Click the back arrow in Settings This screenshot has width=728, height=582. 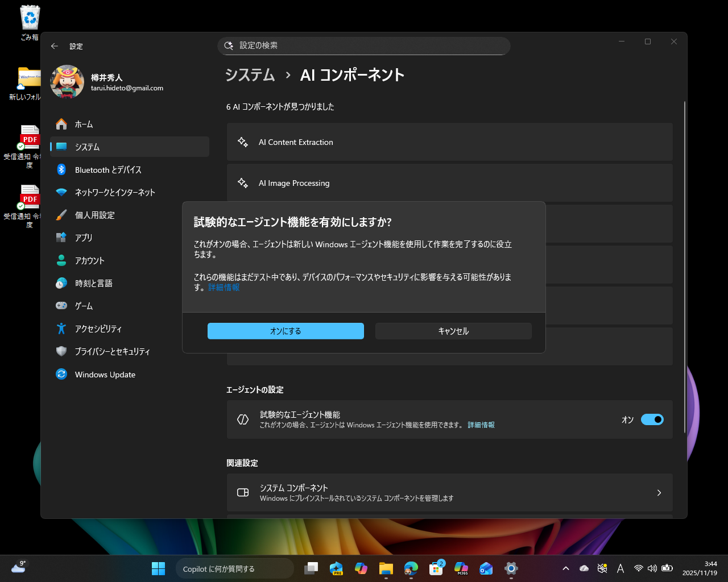coord(55,46)
